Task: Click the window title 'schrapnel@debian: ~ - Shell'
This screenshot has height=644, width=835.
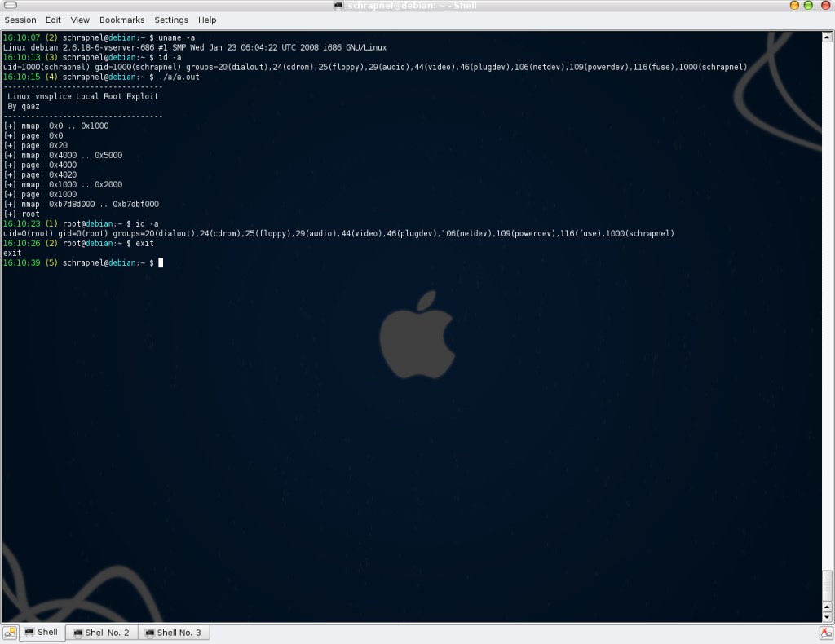Action: tap(412, 6)
